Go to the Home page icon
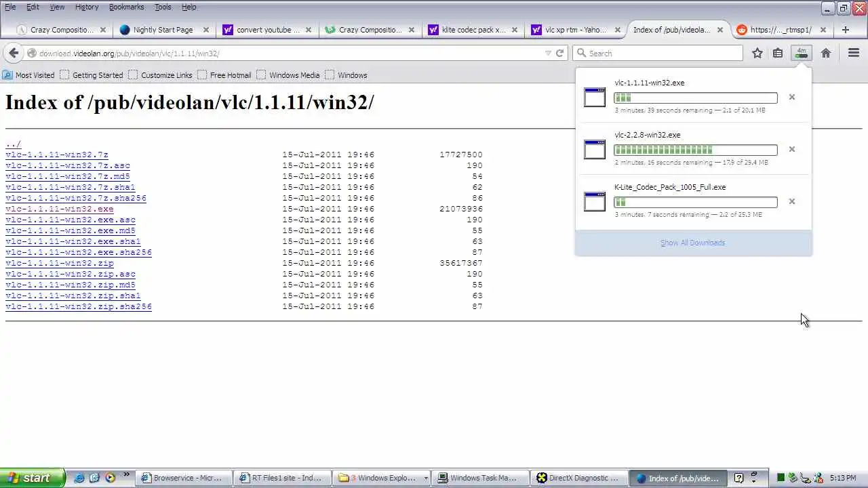This screenshot has width=868, height=488. [826, 53]
